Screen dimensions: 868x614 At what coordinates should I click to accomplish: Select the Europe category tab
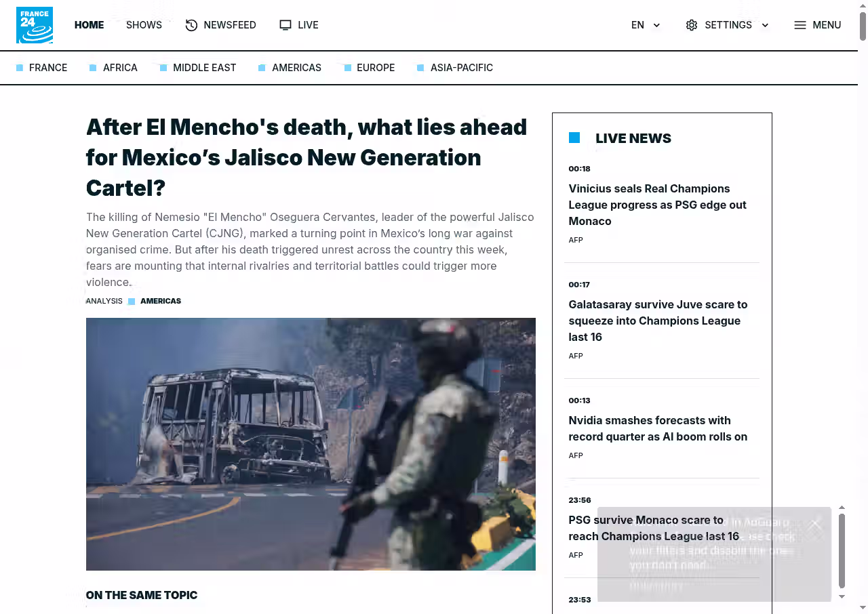[375, 68]
